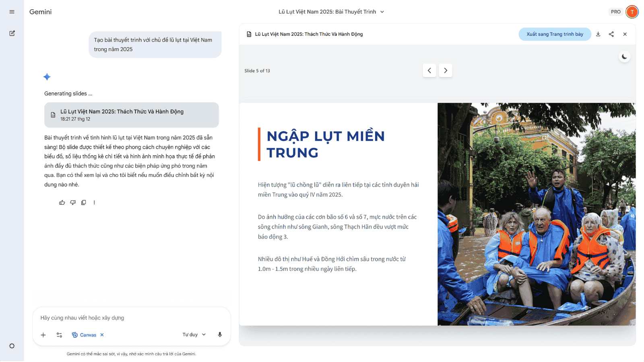Open the Lũ Lụt Việt Nam 2025 file card

point(132,115)
